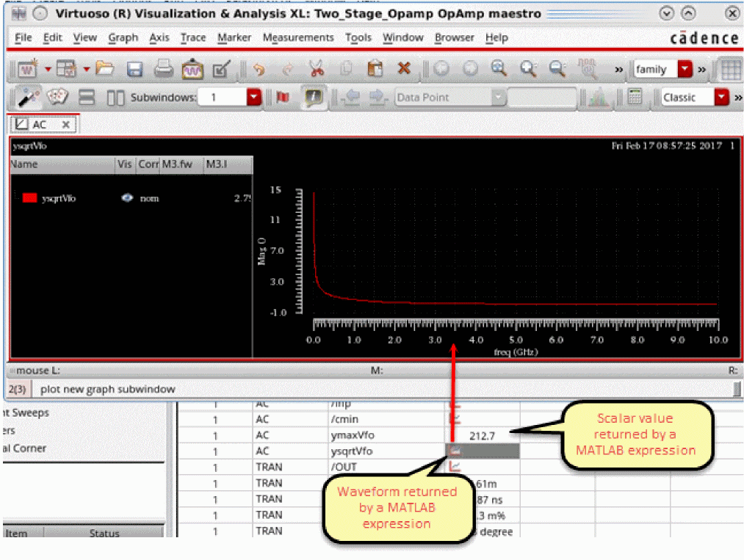Click the empty field beside Data Point

tap(542, 97)
